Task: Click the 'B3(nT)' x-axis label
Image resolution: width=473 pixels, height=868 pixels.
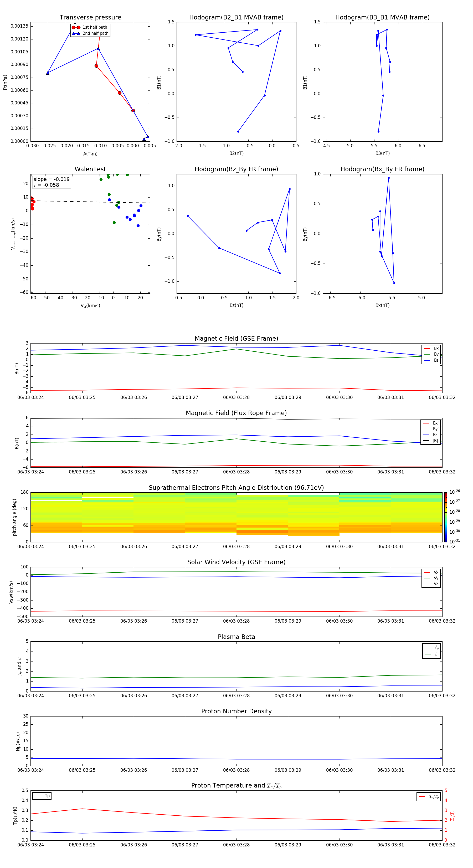Action: [x=382, y=153]
